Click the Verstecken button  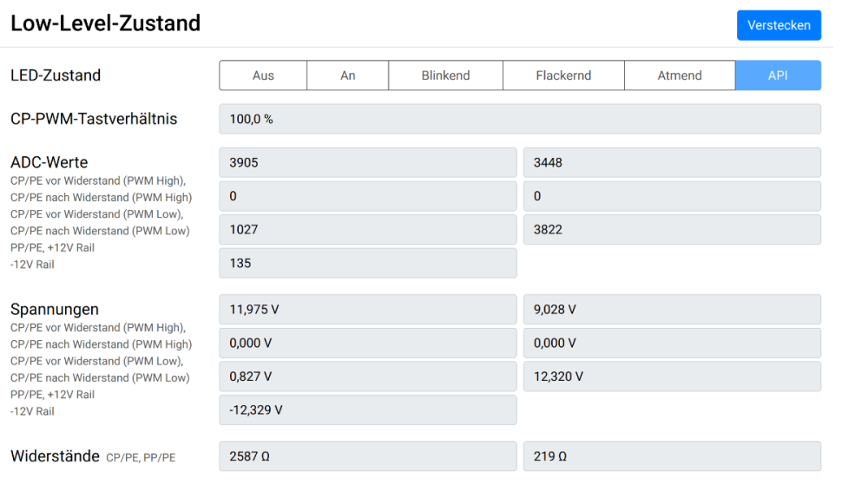(x=779, y=25)
